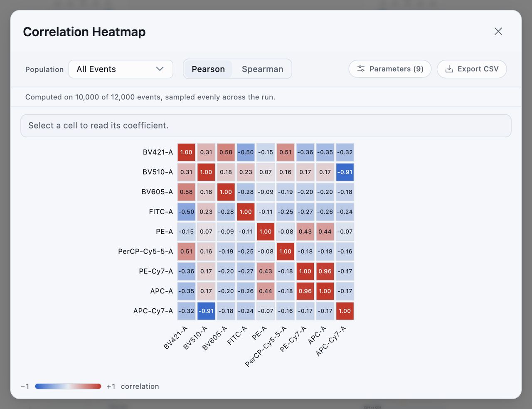Click the download icon in Export CSV
The image size is (532, 409).
coord(449,69)
